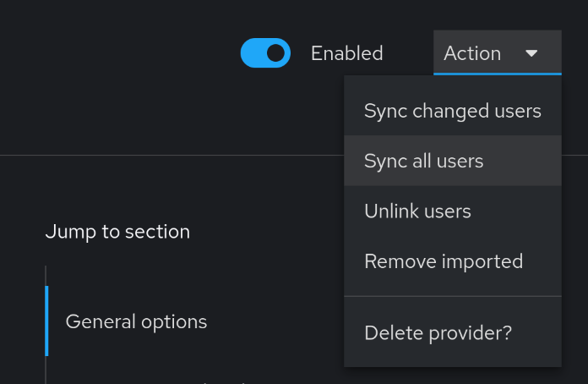Choose "Remove imported" menu option
Image resolution: width=588 pixels, height=384 pixels.
tap(443, 261)
